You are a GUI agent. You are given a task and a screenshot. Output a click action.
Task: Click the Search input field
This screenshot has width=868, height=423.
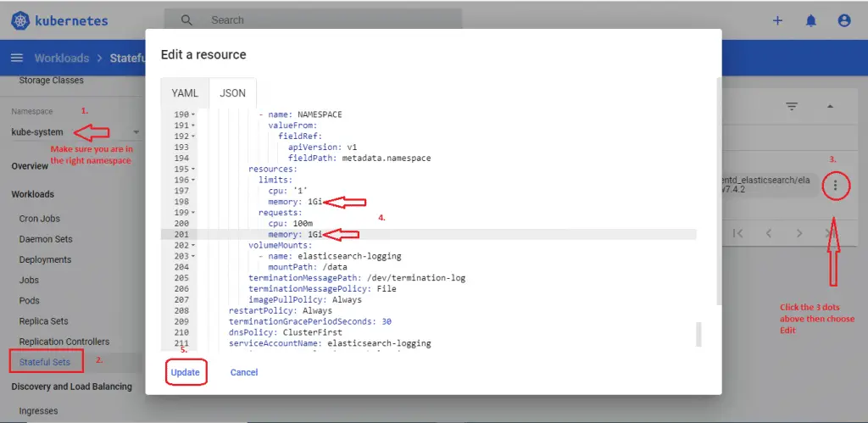point(313,20)
